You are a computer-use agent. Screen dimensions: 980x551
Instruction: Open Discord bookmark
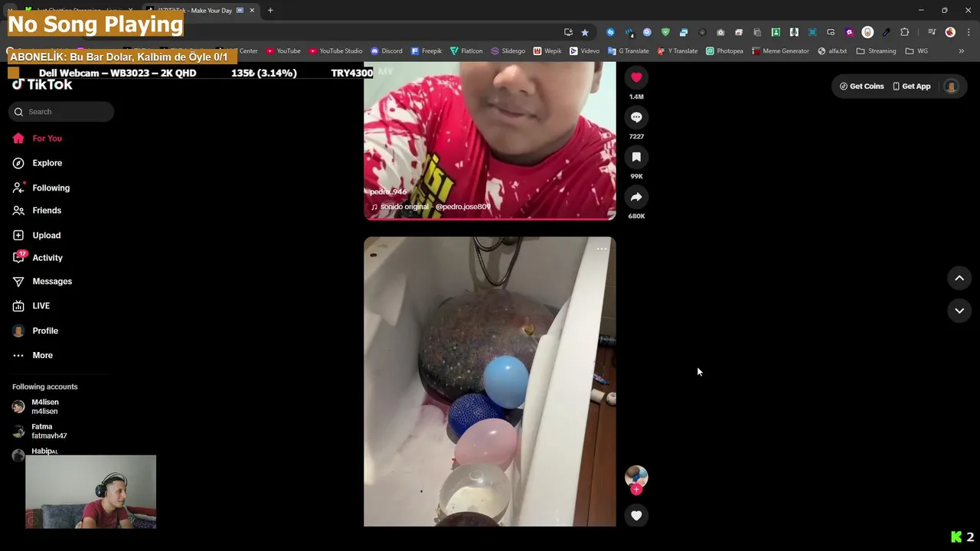(x=387, y=51)
